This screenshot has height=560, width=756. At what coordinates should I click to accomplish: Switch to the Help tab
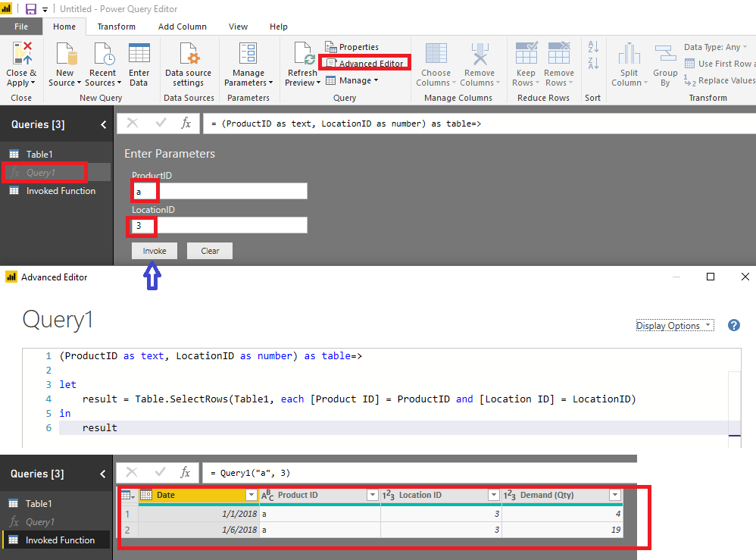click(279, 27)
